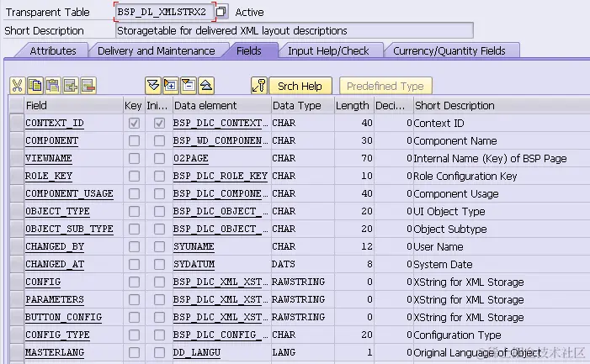Open data element BSP_DLC_ROLE_KEY
590x364 pixels.
(221, 177)
